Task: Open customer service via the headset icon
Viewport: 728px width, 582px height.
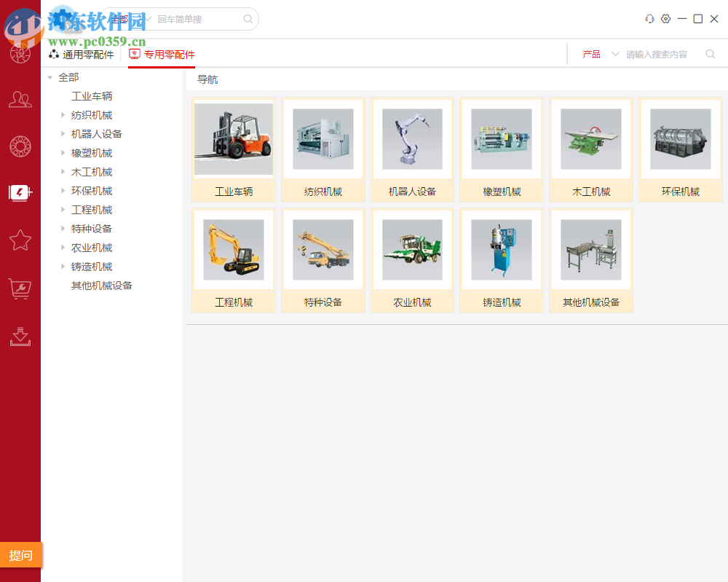Action: pos(649,19)
